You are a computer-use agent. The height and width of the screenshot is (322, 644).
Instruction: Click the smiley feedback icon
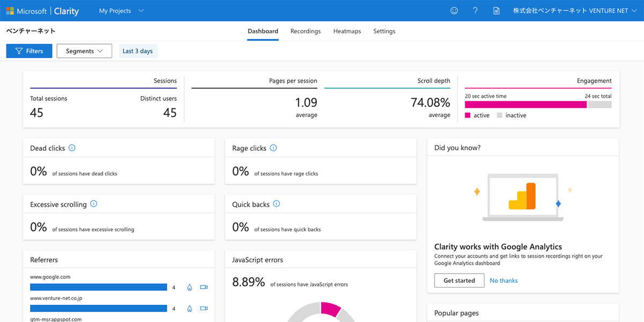[454, 11]
